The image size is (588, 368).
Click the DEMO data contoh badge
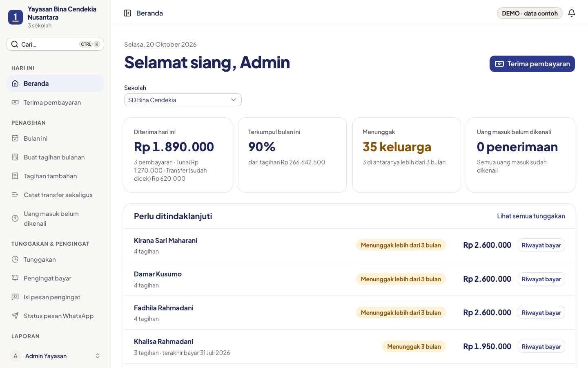coord(530,13)
